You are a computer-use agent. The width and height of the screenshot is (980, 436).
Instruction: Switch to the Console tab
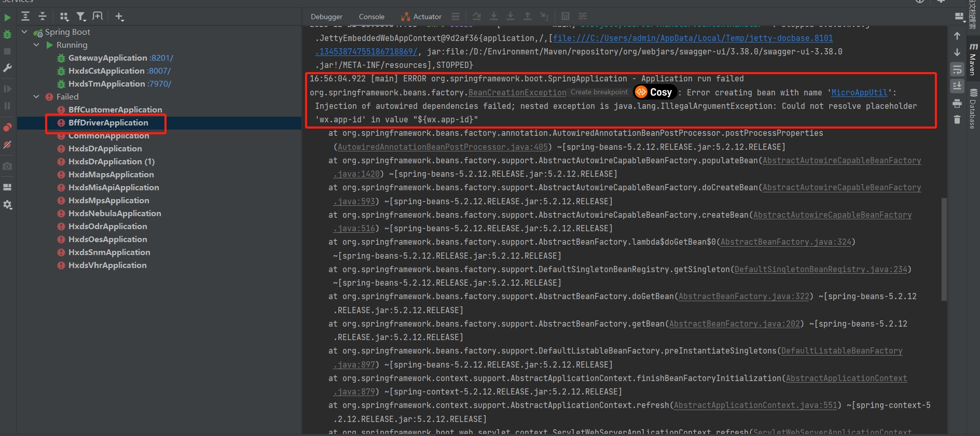(371, 17)
